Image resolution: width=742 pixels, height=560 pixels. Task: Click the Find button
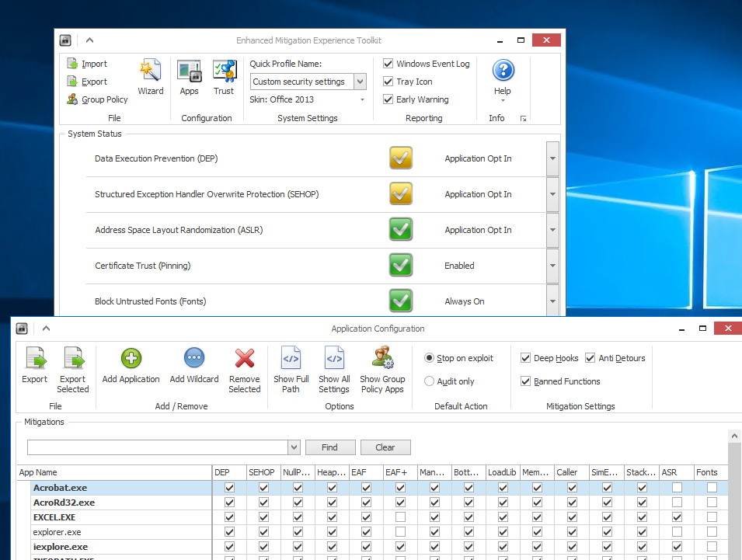click(330, 447)
